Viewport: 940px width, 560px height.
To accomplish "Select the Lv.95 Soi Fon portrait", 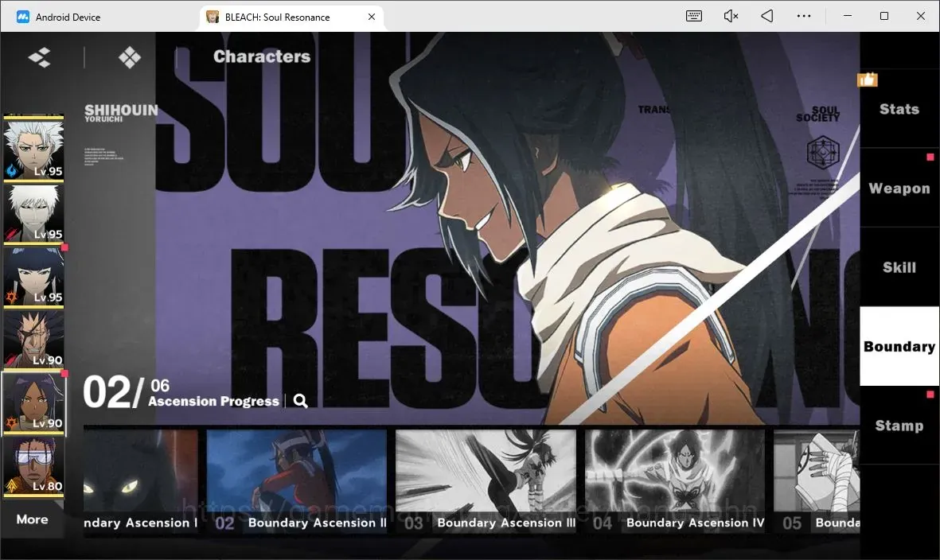I will tap(33, 276).
